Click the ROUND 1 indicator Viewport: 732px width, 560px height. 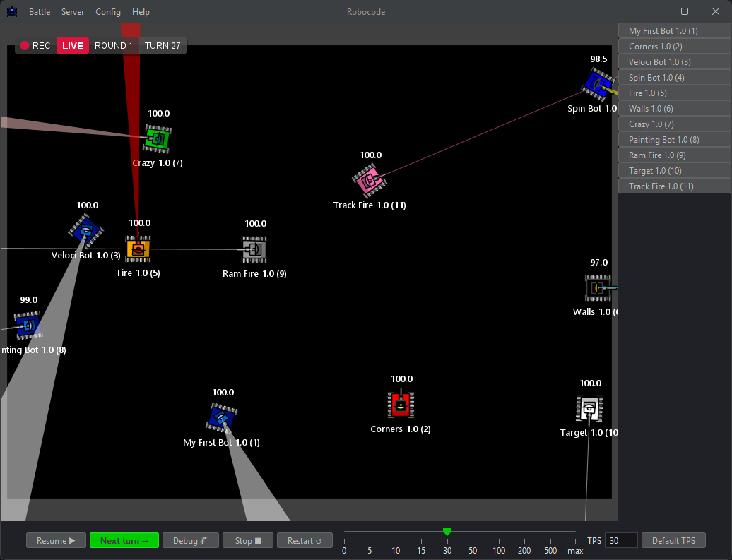pyautogui.click(x=114, y=46)
